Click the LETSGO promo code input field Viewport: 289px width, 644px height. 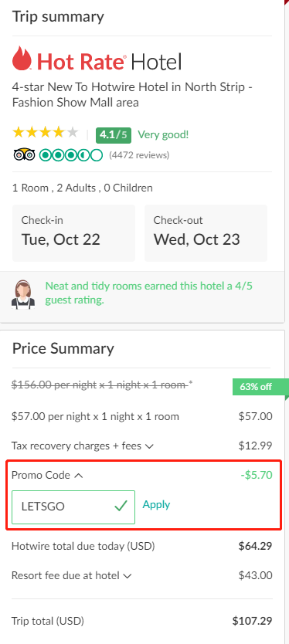73,507
